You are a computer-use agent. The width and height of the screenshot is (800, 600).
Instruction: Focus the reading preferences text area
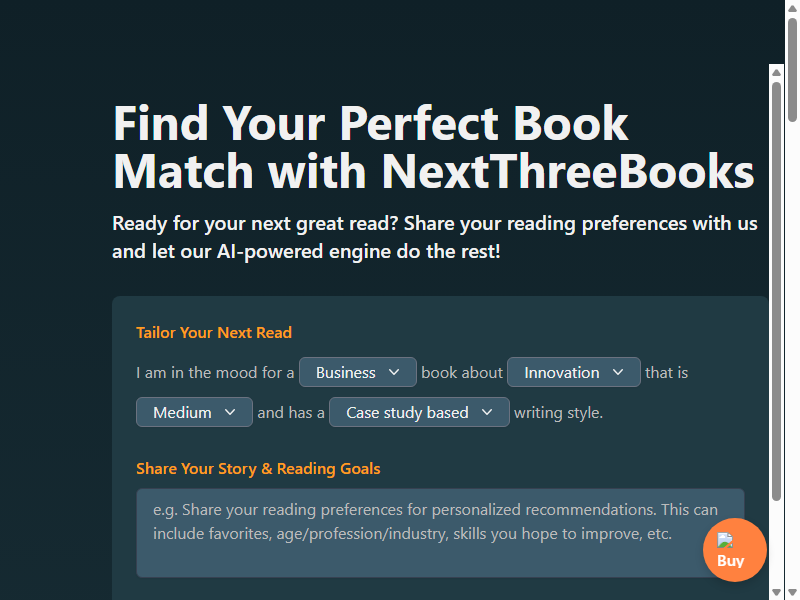(440, 533)
